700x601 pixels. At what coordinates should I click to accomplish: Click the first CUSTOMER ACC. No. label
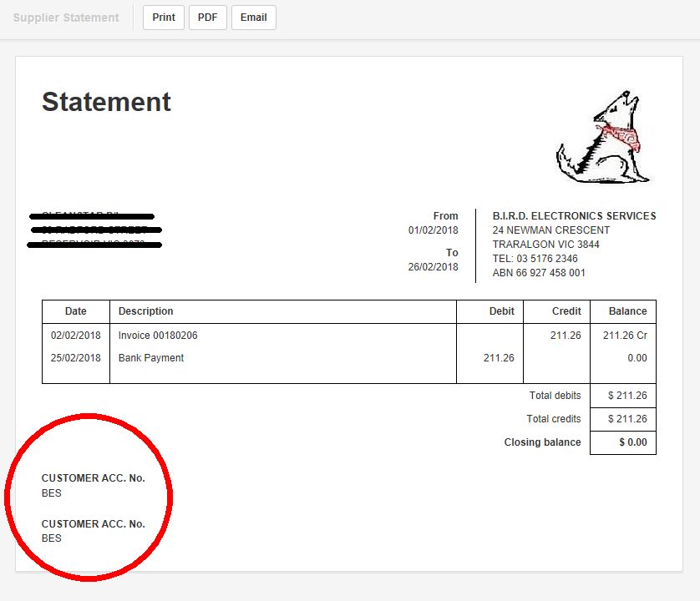tap(94, 478)
